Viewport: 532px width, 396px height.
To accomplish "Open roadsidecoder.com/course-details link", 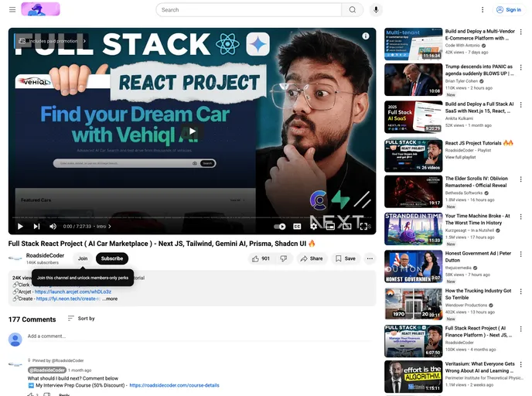I will point(175,385).
